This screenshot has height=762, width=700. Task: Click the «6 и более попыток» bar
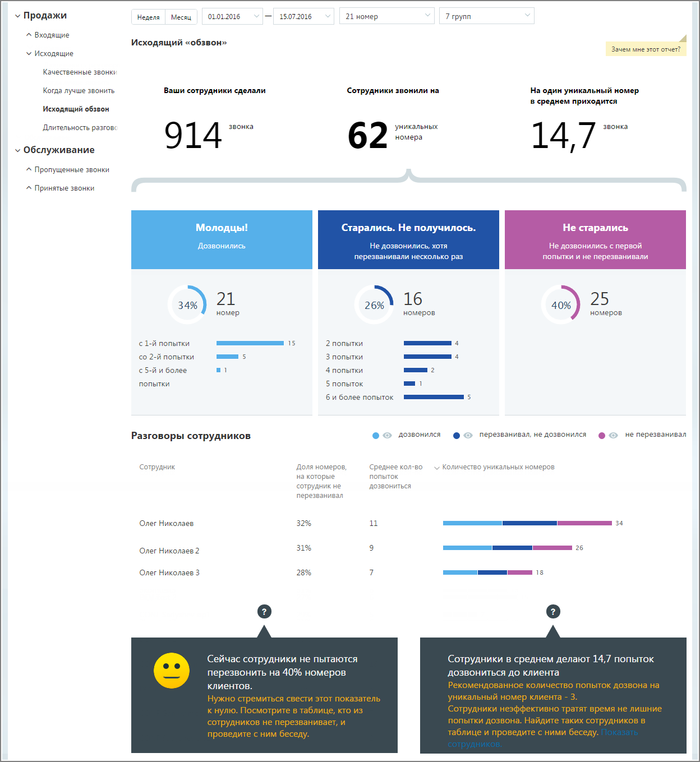coord(434,397)
